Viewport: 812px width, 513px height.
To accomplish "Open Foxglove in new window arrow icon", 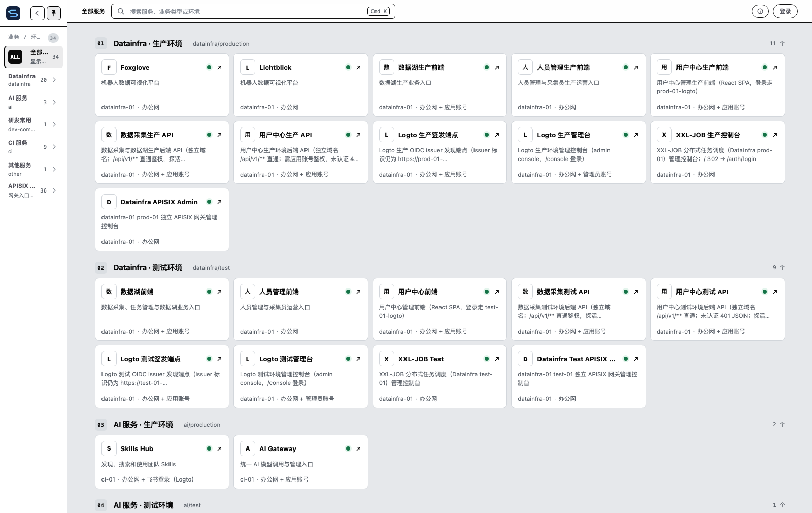I will [x=219, y=67].
